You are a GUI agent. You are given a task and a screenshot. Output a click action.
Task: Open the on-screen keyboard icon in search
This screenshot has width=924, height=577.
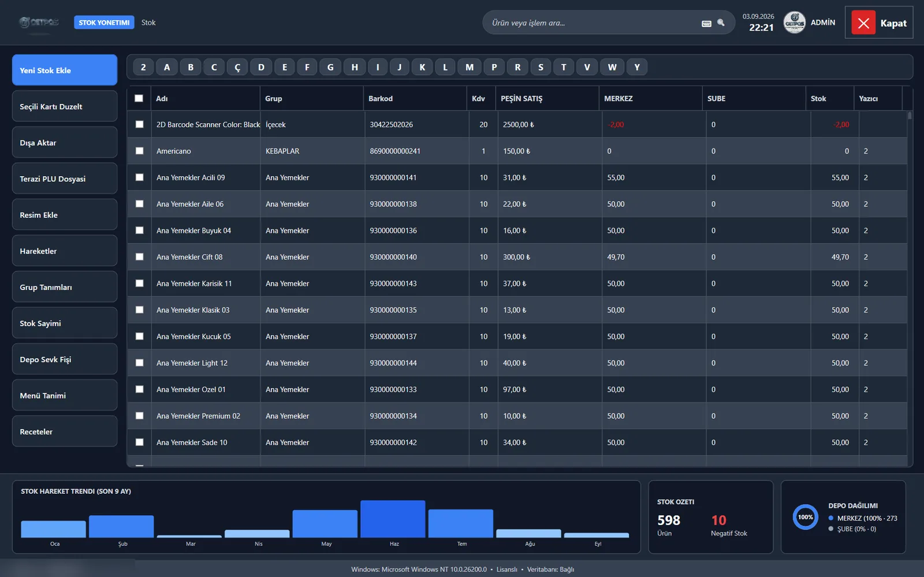[706, 23]
